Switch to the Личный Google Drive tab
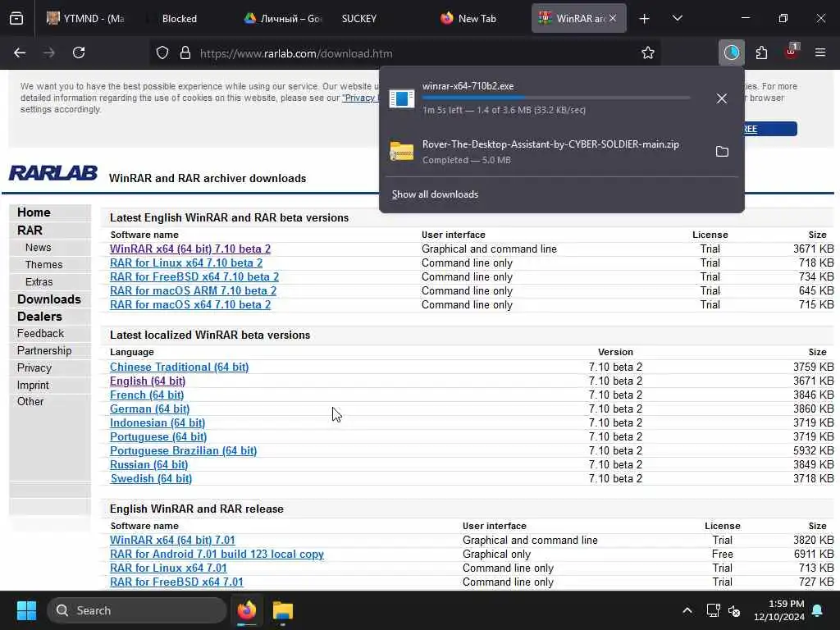Image resolution: width=840 pixels, height=630 pixels. (283, 19)
